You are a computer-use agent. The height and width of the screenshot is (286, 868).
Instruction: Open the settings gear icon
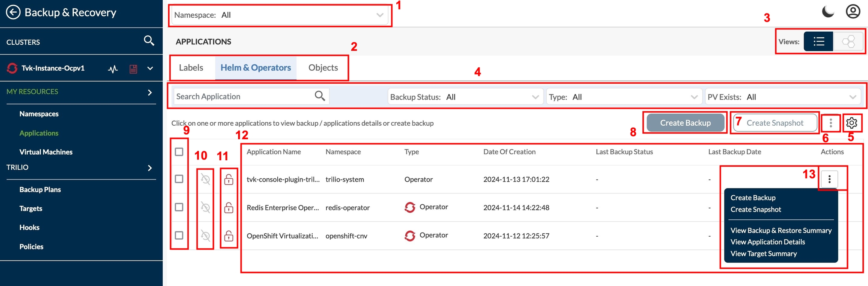[x=851, y=123]
